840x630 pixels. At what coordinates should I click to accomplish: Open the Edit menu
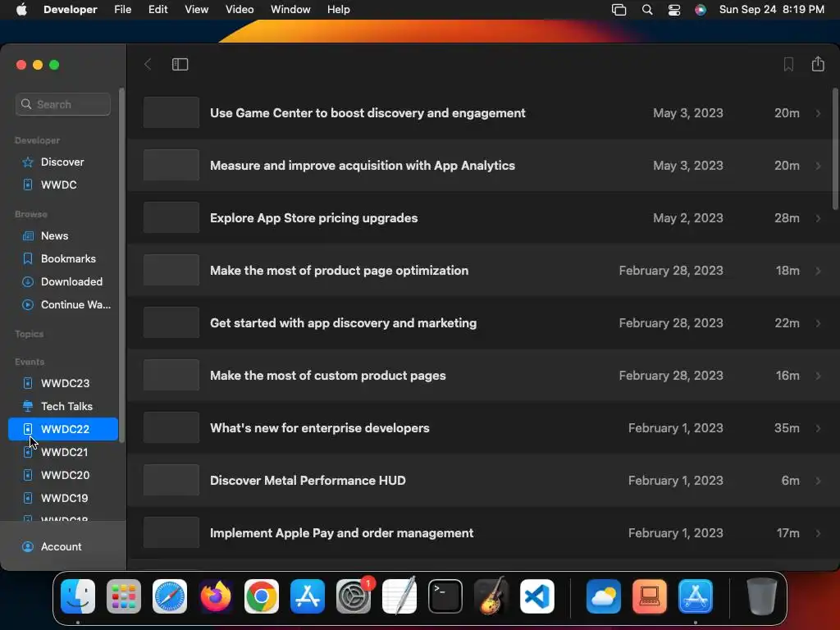click(x=158, y=10)
